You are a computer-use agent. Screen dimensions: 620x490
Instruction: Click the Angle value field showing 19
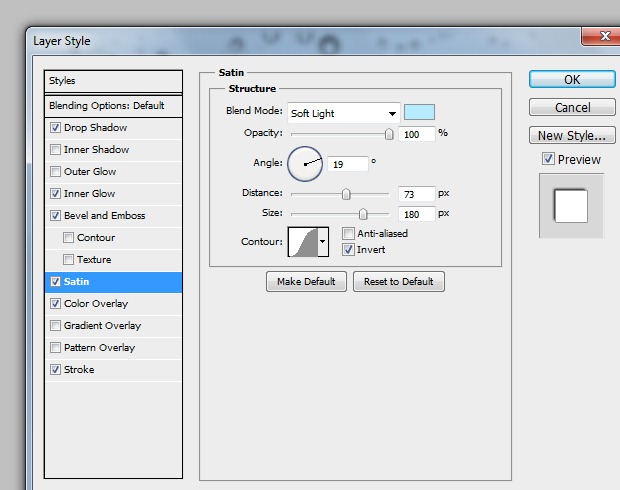pyautogui.click(x=348, y=164)
